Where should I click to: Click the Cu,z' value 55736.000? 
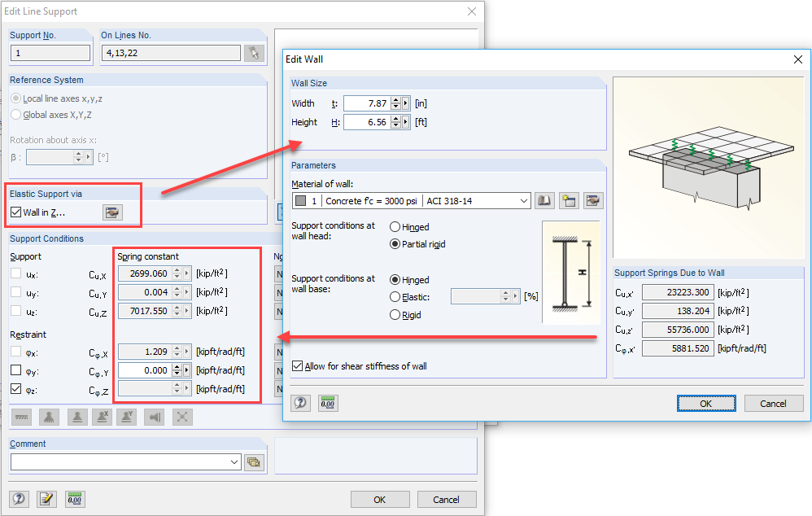(678, 330)
